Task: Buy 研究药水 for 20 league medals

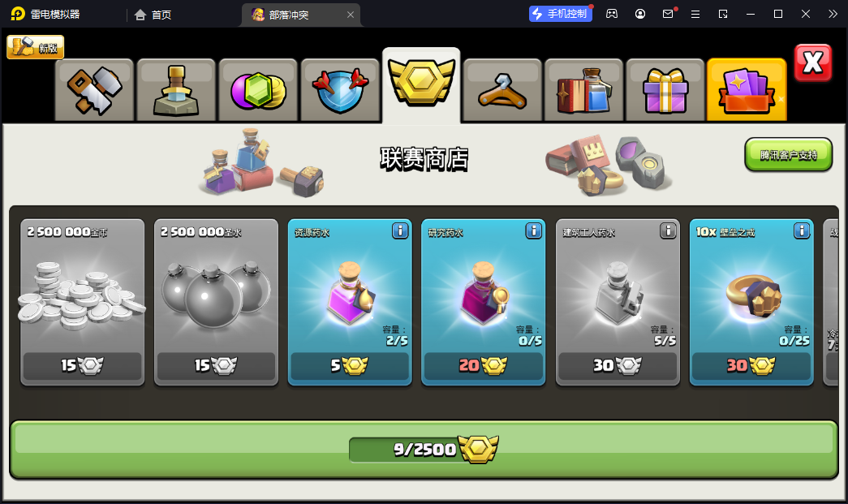Action: tap(484, 366)
